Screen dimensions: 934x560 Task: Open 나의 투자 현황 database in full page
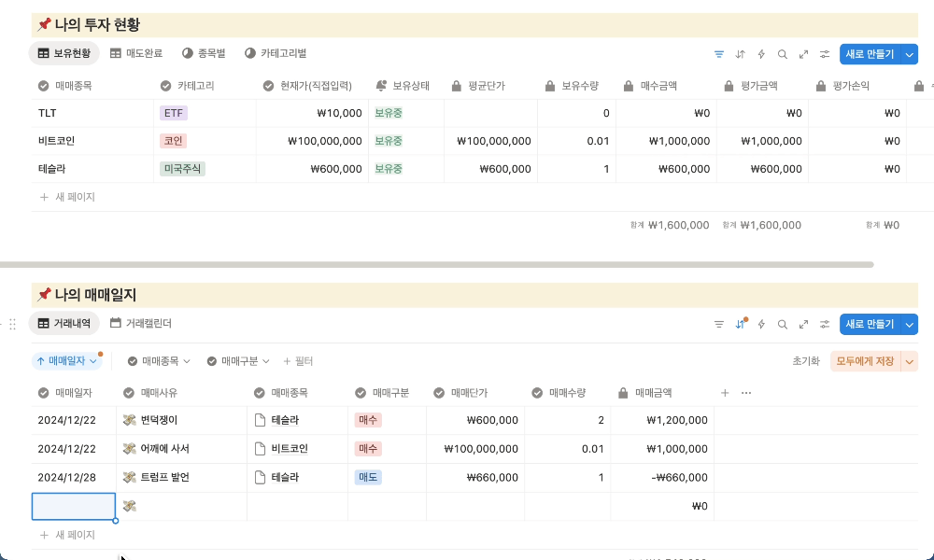coord(803,54)
